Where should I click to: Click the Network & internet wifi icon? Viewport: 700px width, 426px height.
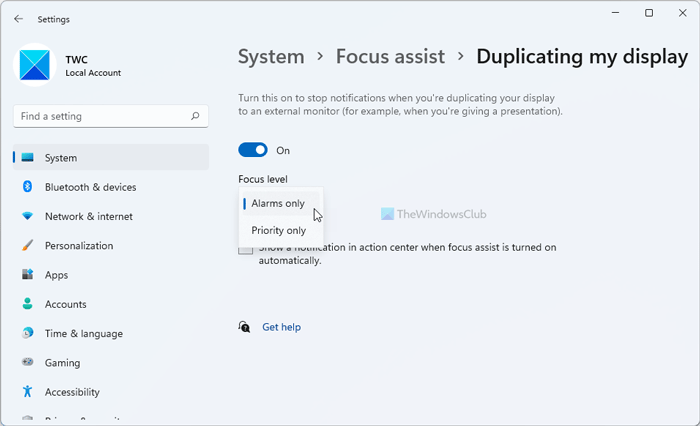(x=27, y=216)
